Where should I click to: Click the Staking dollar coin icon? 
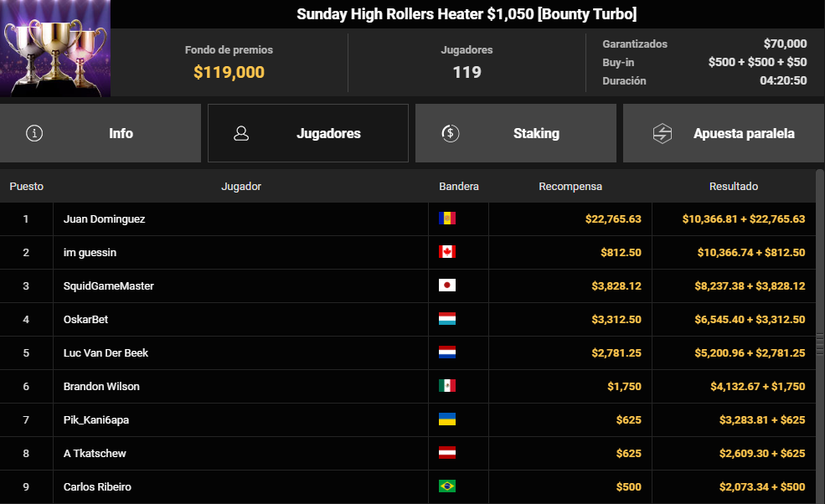[451, 133]
